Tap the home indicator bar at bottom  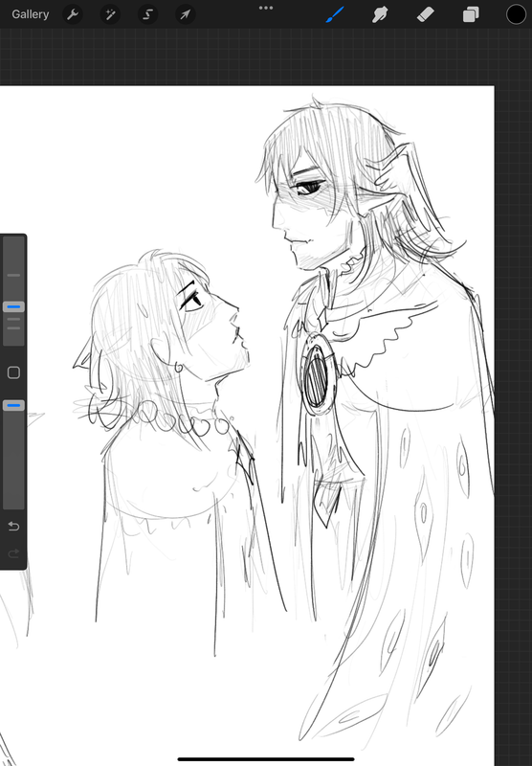[x=266, y=759]
